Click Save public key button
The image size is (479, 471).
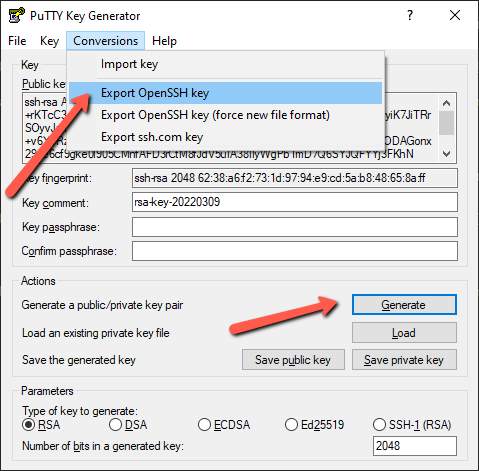(x=293, y=360)
